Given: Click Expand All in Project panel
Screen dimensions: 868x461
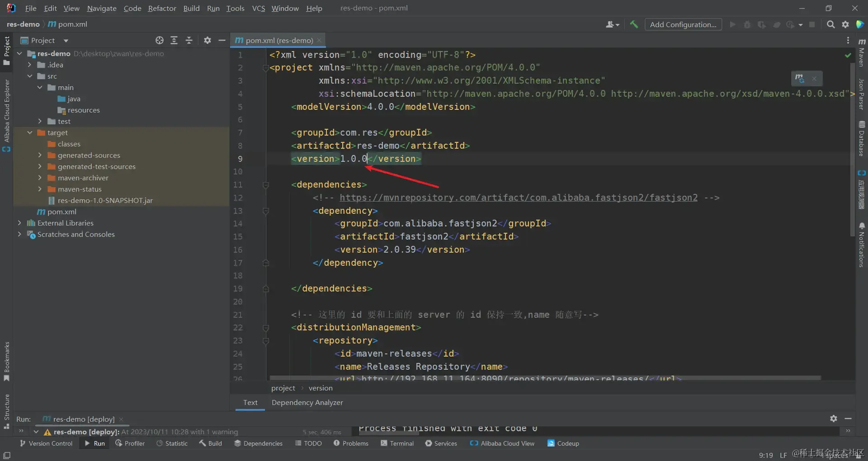Looking at the screenshot, I should tap(174, 40).
